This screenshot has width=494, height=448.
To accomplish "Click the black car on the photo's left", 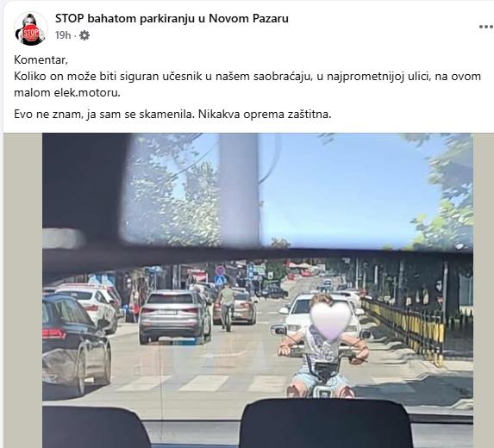I will (x=77, y=345).
